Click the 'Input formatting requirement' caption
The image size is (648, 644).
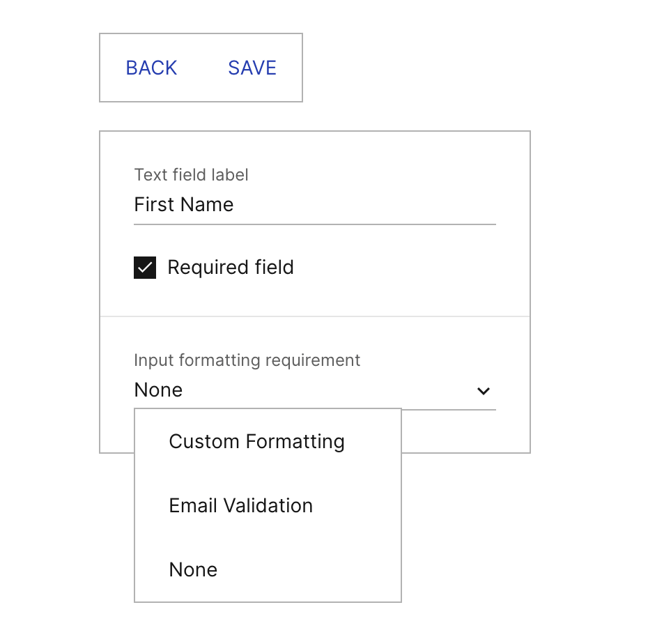(x=247, y=360)
